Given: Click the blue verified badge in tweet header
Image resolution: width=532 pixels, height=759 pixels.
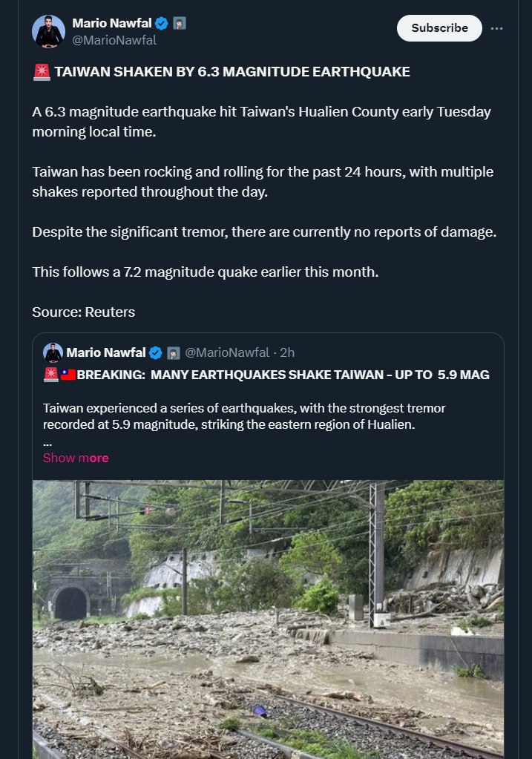Looking at the screenshot, I should pyautogui.click(x=161, y=23).
